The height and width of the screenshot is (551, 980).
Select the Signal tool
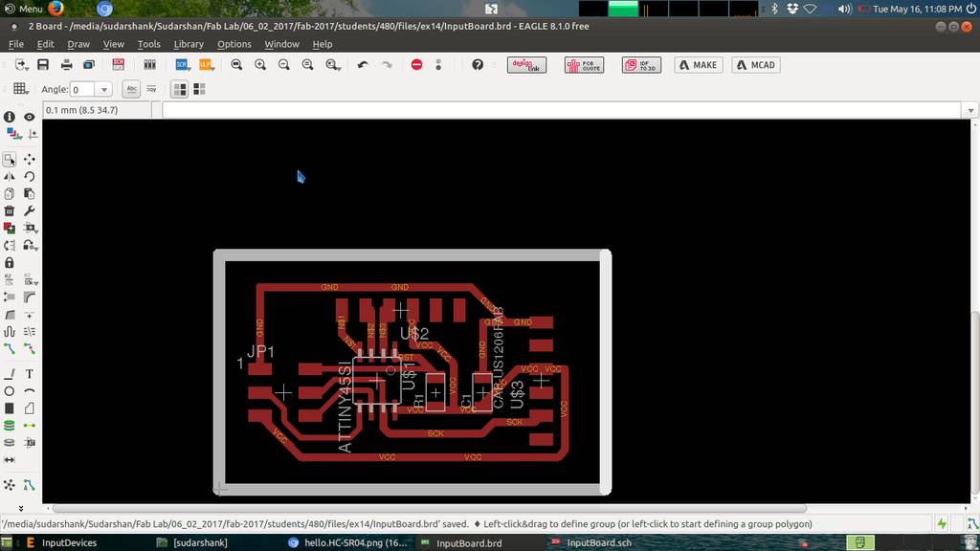[x=30, y=426]
